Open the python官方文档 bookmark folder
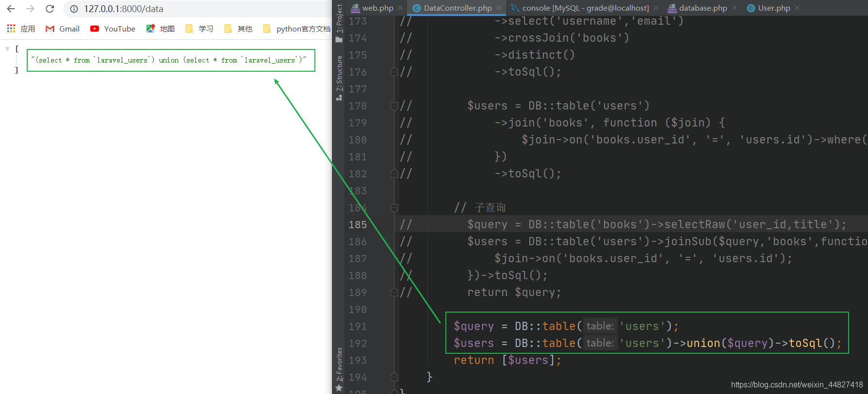This screenshot has width=868, height=394. click(296, 29)
